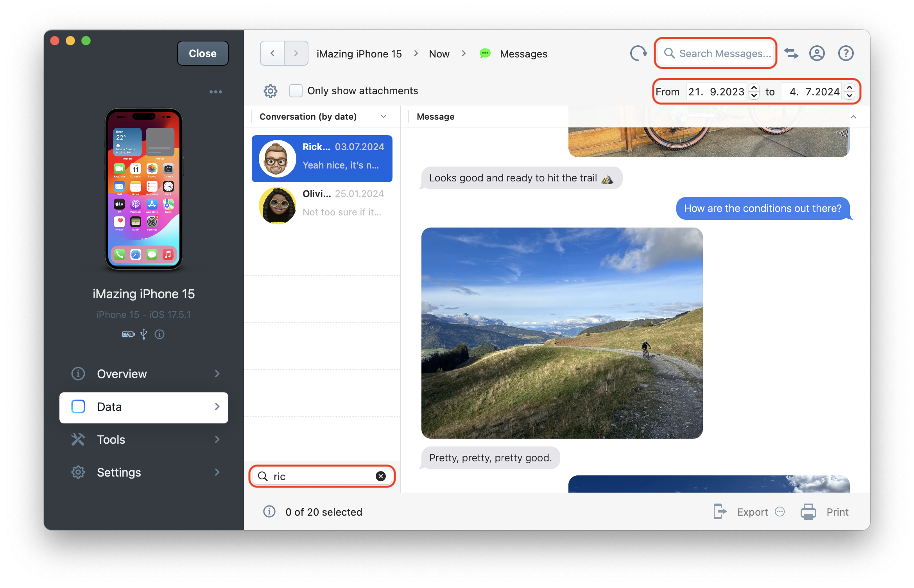The width and height of the screenshot is (914, 588).
Task: Click '0 of 20 selected' status text
Action: click(324, 512)
